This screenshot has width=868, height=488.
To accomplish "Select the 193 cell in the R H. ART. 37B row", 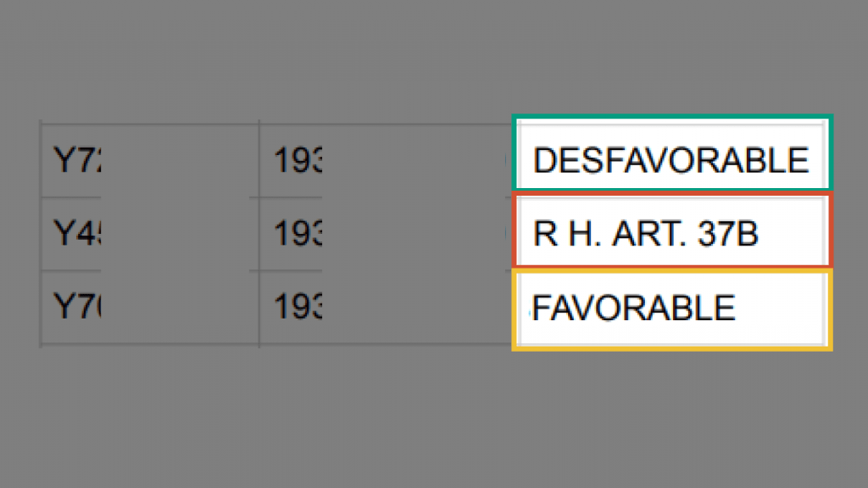I will (386, 234).
